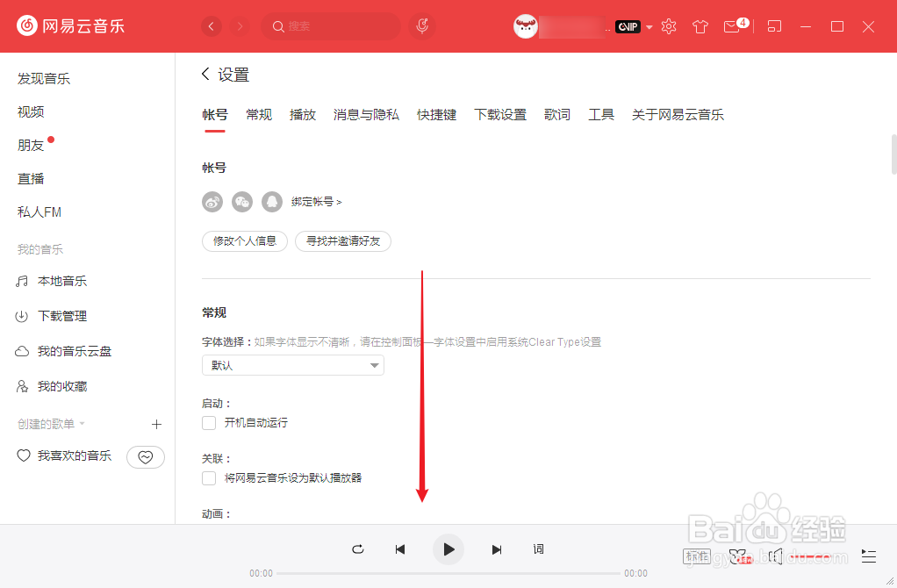Viewport: 897px width, 588px height.
Task: Click the 寻找并邀请好友 button
Action: click(342, 241)
